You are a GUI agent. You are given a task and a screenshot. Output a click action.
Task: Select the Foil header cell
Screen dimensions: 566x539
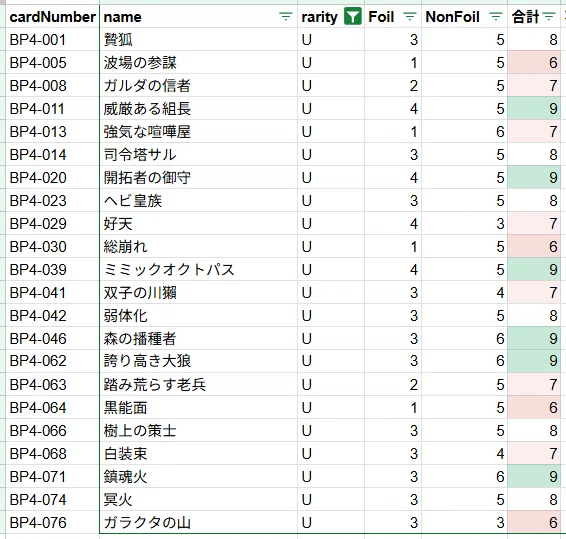point(393,17)
